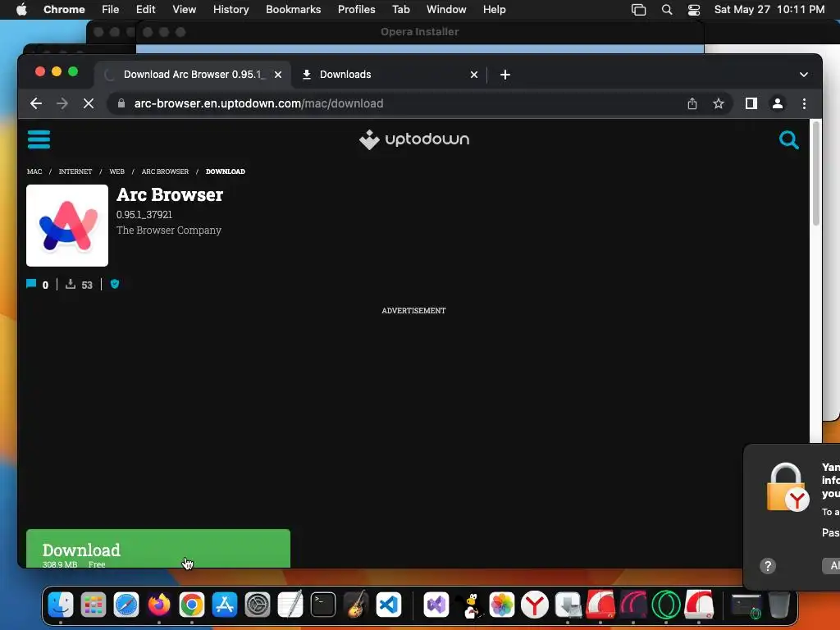
Task: Open Control Center in menu bar
Action: tap(694, 9)
